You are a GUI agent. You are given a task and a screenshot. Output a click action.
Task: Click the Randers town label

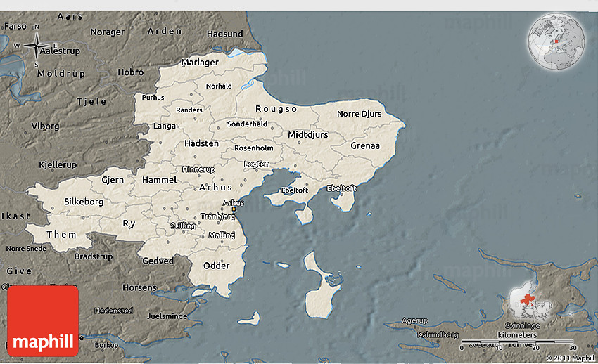tap(189, 110)
